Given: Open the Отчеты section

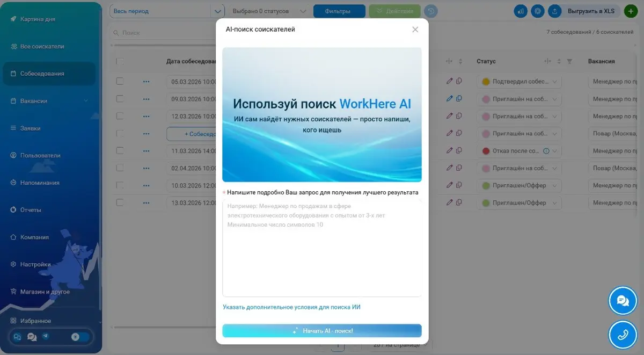Looking at the screenshot, I should coord(31,210).
